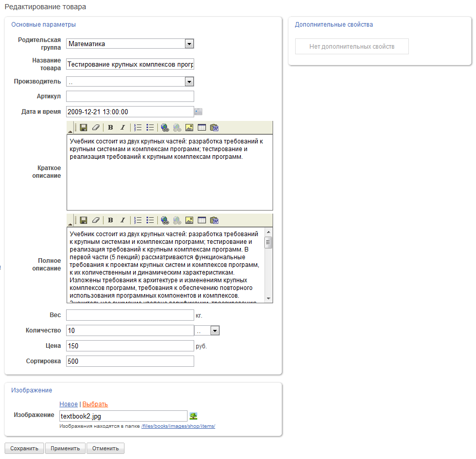The image size is (476, 459).
Task: Focus Сортировка field with value 500
Action: tap(130, 361)
